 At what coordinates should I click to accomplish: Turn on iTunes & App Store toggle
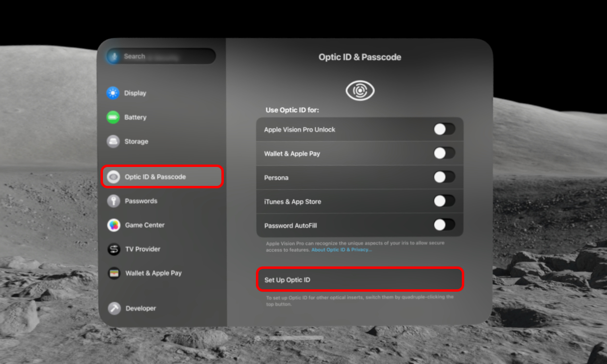tap(443, 201)
